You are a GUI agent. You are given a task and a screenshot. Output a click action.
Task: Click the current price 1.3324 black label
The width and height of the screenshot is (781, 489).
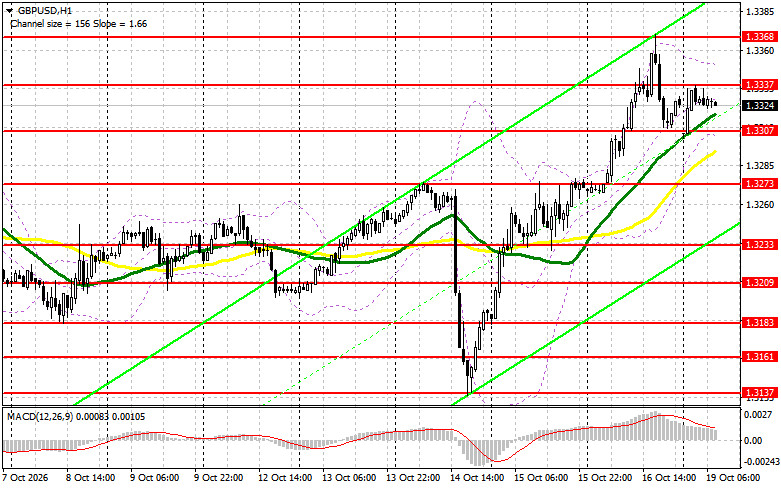[x=760, y=106]
